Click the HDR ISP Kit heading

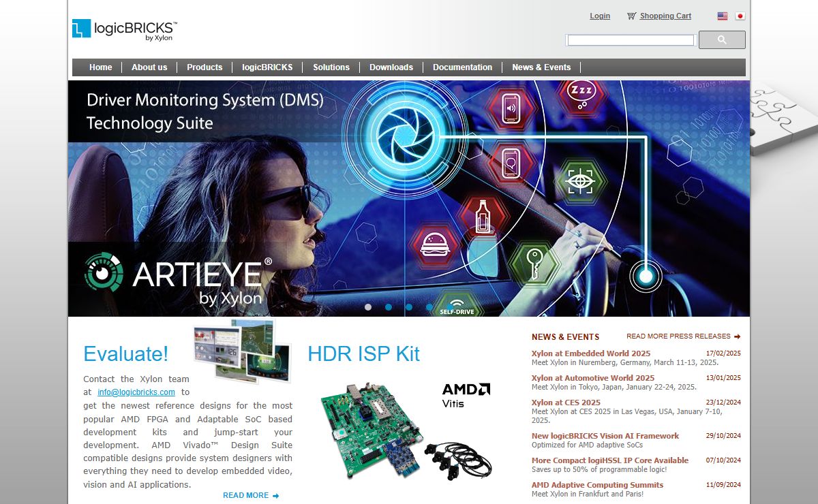click(363, 354)
